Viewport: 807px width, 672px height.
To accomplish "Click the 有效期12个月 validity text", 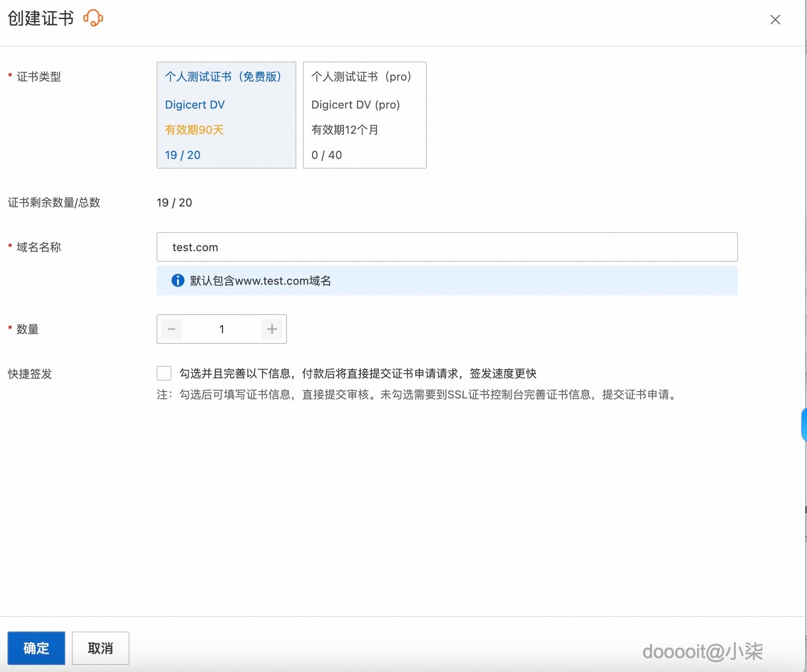I will tap(345, 130).
